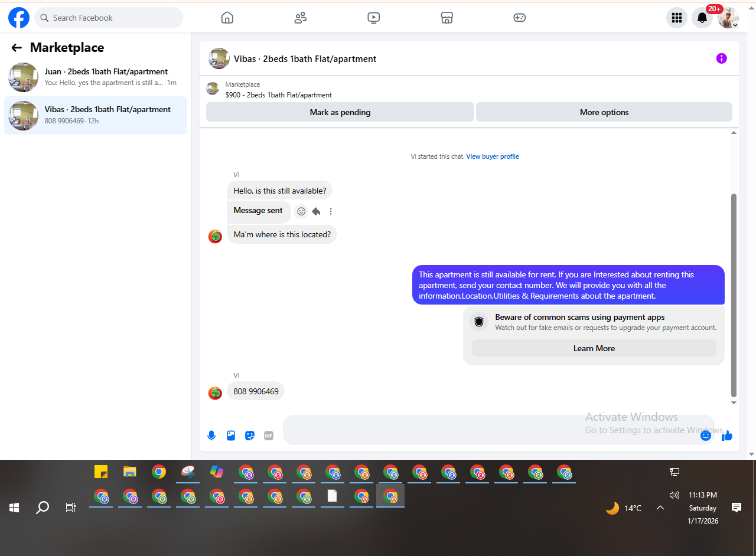The height and width of the screenshot is (556, 756).
Task: Click the blue "This apartment is still available" message
Action: [568, 285]
